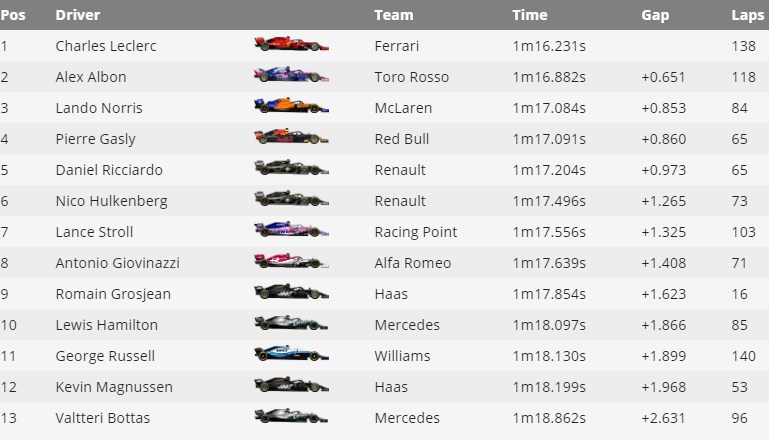769x440 pixels.
Task: Click Pierre Gasly's Red Bull car icon
Action: tap(291, 138)
